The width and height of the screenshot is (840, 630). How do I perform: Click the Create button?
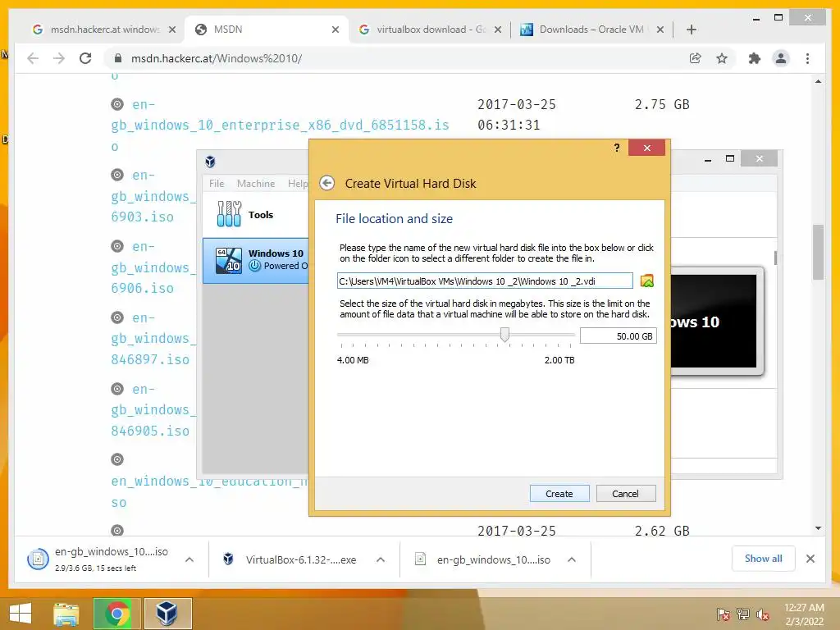(x=559, y=493)
